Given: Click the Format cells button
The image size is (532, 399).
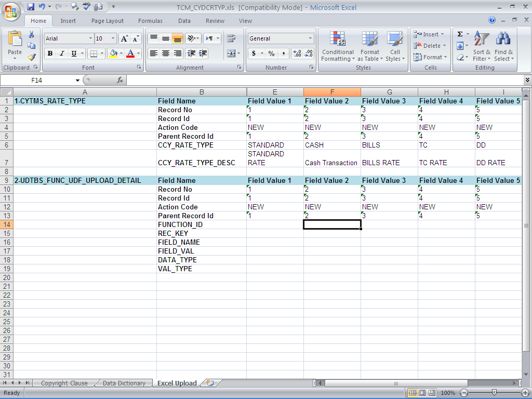Looking at the screenshot, I should pos(430,57).
